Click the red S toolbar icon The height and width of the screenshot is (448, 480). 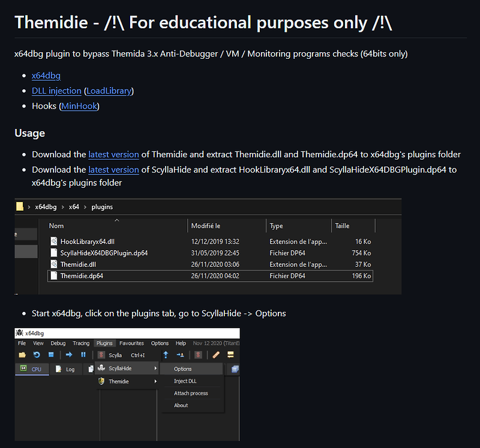coord(199,355)
